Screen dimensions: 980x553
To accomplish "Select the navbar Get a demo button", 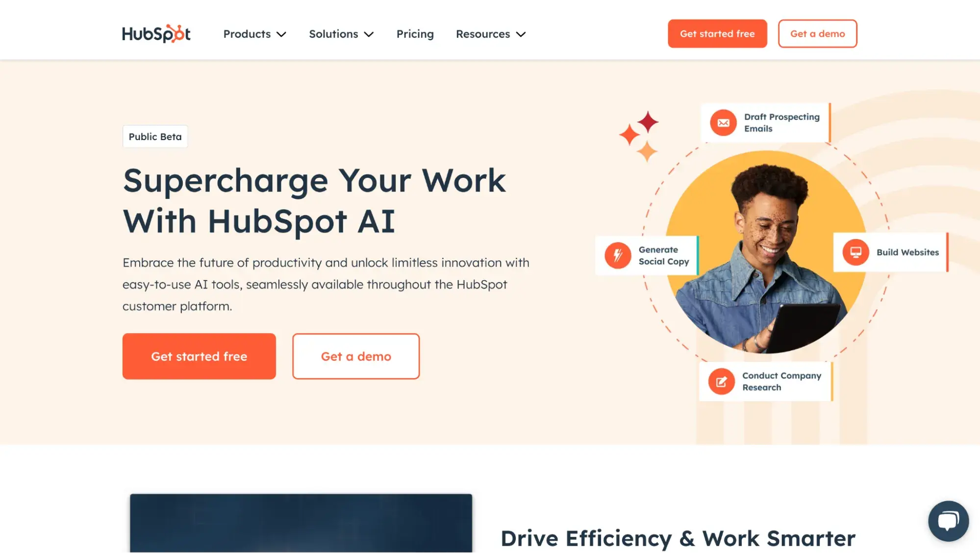I will (817, 33).
